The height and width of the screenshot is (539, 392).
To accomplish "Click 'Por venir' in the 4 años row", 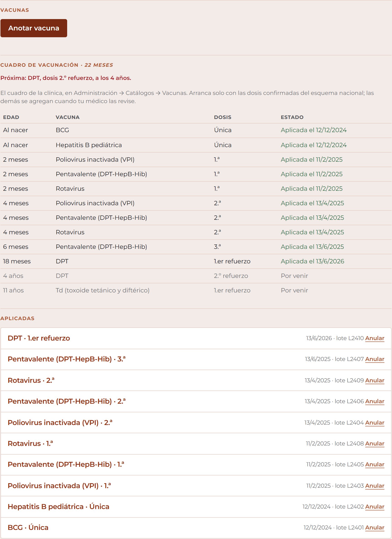I will [x=294, y=276].
